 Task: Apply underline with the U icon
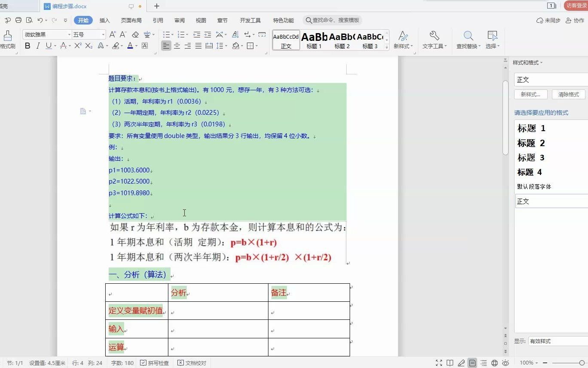[x=48, y=46]
